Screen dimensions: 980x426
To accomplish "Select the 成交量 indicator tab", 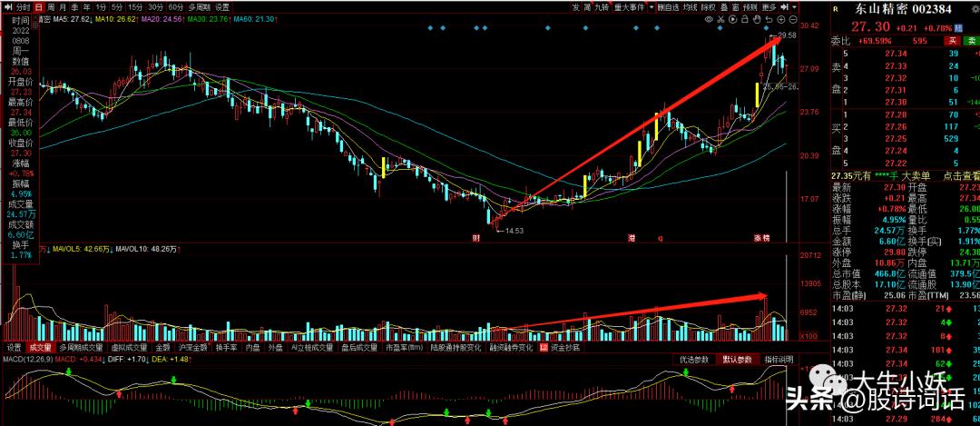I will (42, 347).
